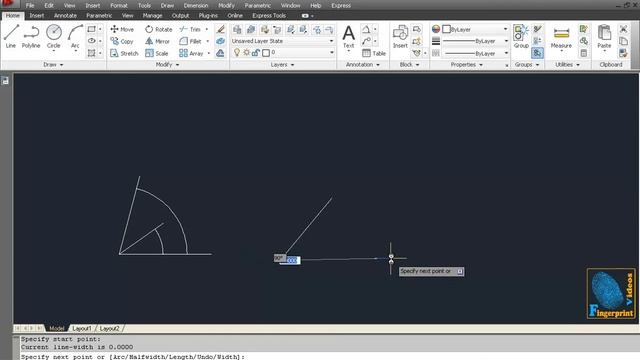The image size is (640, 360).
Task: Toggle layer 0 lock padlock
Action: pos(256,53)
